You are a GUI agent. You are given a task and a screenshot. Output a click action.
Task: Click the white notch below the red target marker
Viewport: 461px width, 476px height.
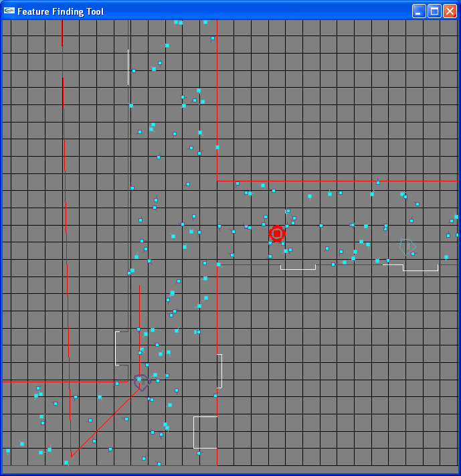[298, 267]
